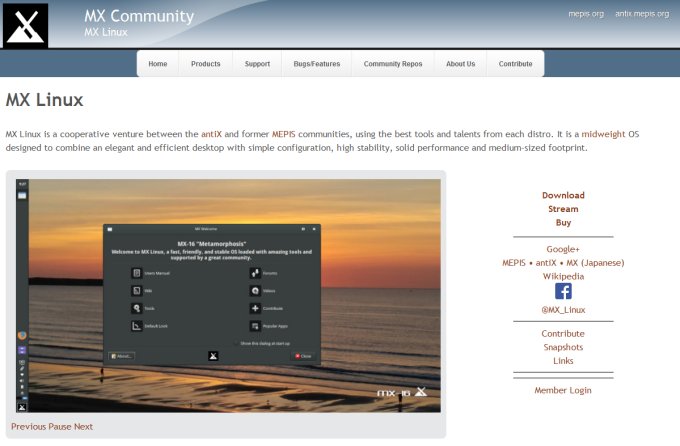Viewport: 680px width, 446px height.
Task: Select the Products menu item
Action: [205, 64]
